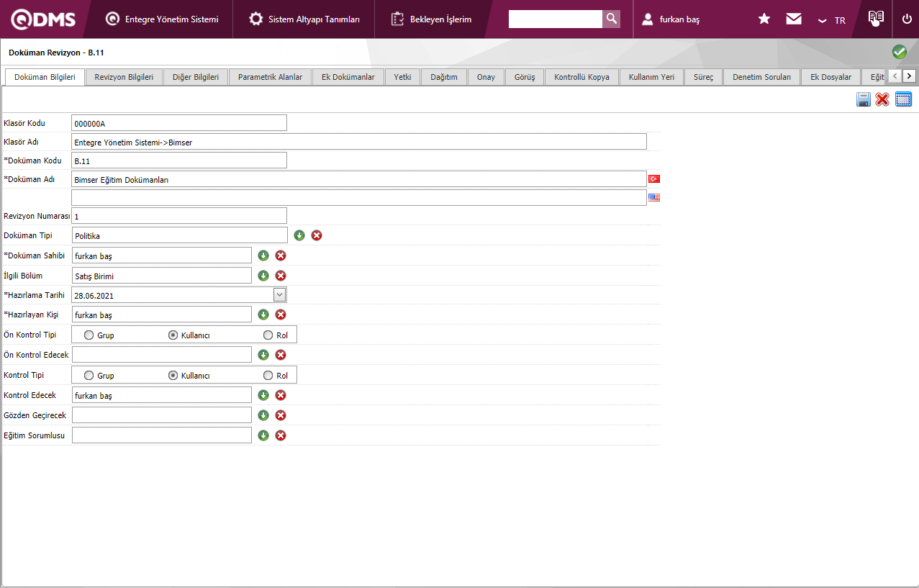Click the red X cancel icon in toolbar
Image resolution: width=919 pixels, height=588 pixels.
click(x=882, y=100)
